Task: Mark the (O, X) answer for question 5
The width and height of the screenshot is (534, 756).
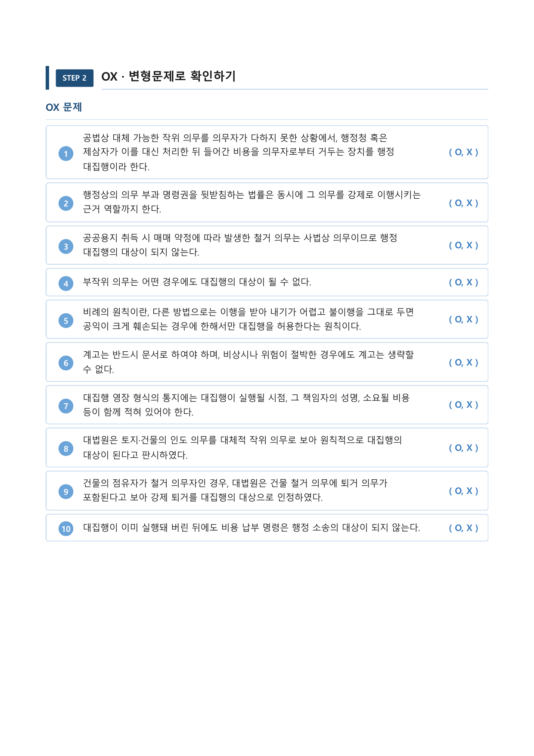Action: 463,319
